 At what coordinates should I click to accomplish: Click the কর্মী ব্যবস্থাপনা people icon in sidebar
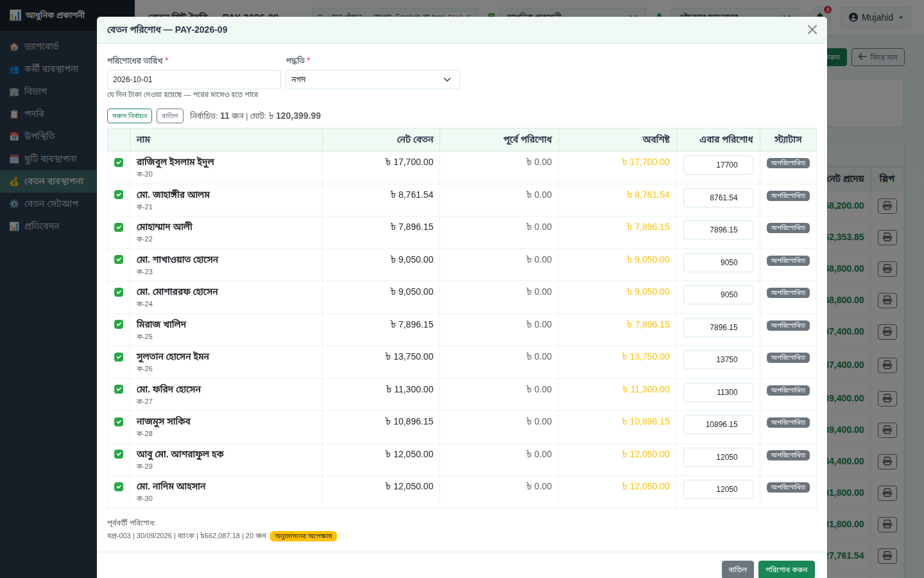coord(14,69)
